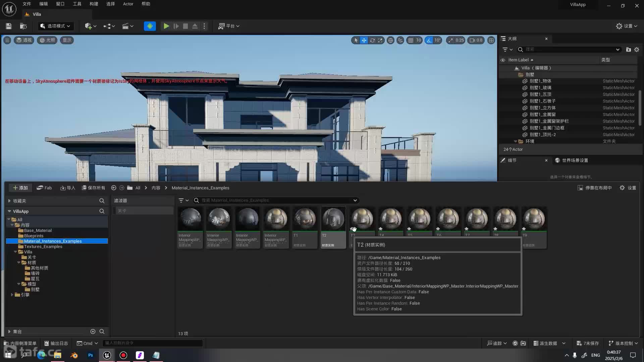The width and height of the screenshot is (644, 362).
Task: Open Fab from content browser toolbar
Action: [x=44, y=188]
